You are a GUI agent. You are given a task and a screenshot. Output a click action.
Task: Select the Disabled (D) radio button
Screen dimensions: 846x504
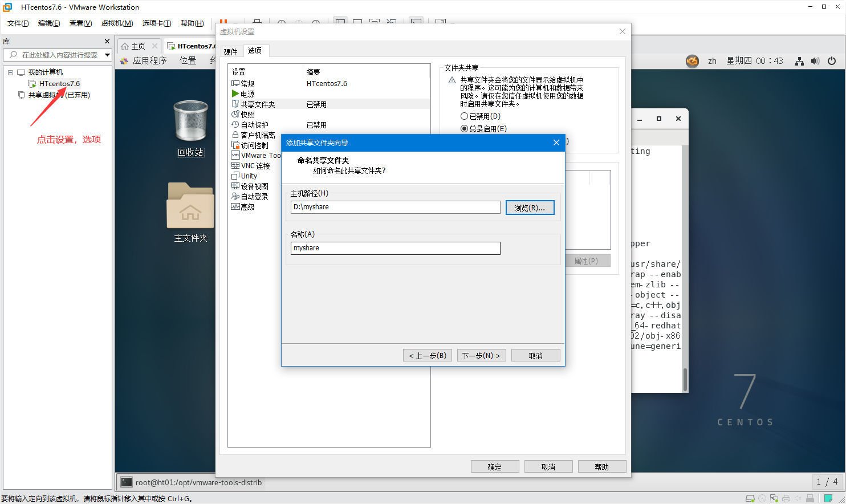click(x=464, y=116)
